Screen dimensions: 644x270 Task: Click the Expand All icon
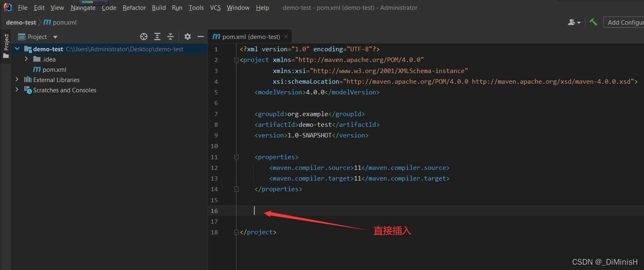coord(157,37)
